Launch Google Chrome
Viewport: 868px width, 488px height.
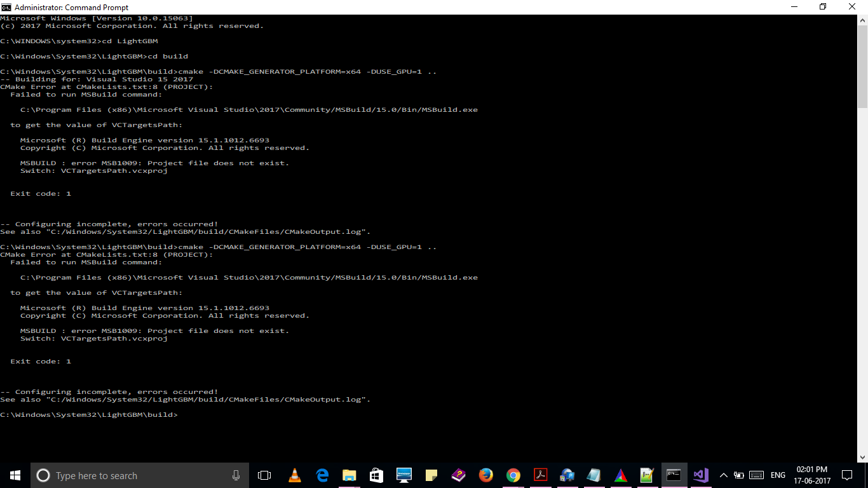click(x=513, y=475)
